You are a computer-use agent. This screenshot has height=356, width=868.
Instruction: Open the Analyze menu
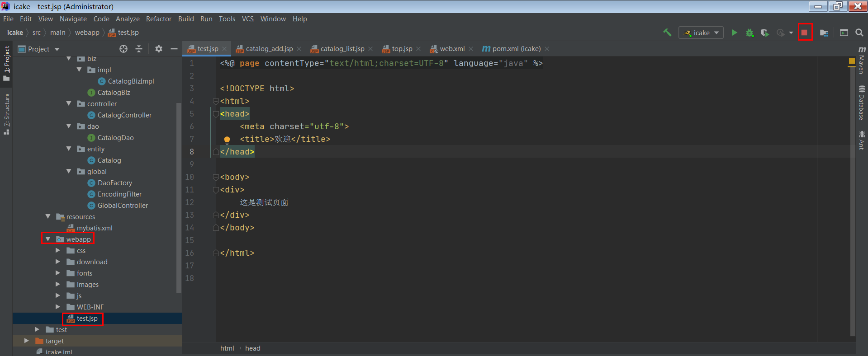pos(128,19)
